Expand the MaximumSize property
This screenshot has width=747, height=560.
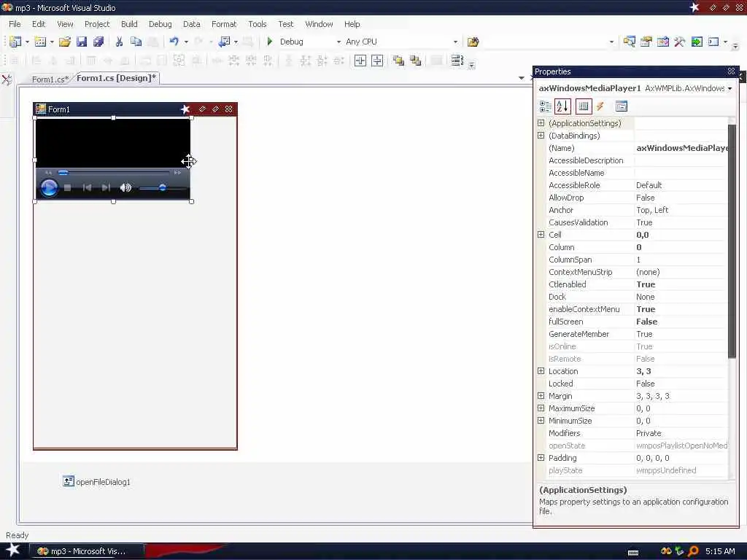click(x=541, y=408)
